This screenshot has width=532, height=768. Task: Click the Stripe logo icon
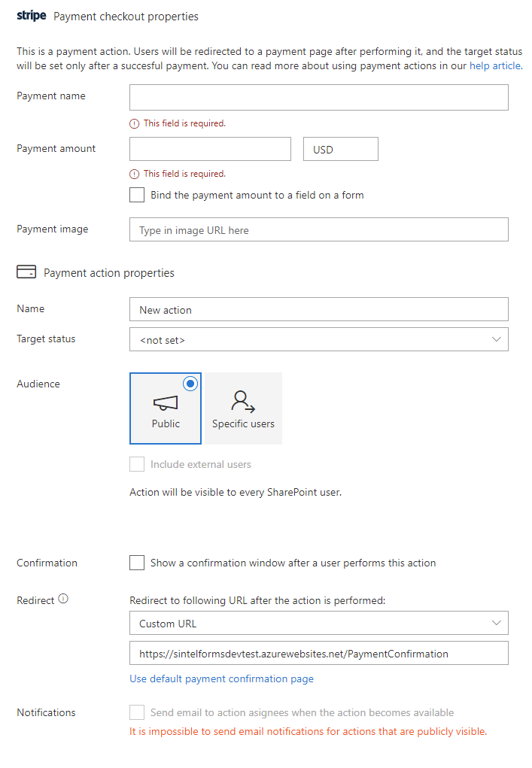tap(32, 16)
